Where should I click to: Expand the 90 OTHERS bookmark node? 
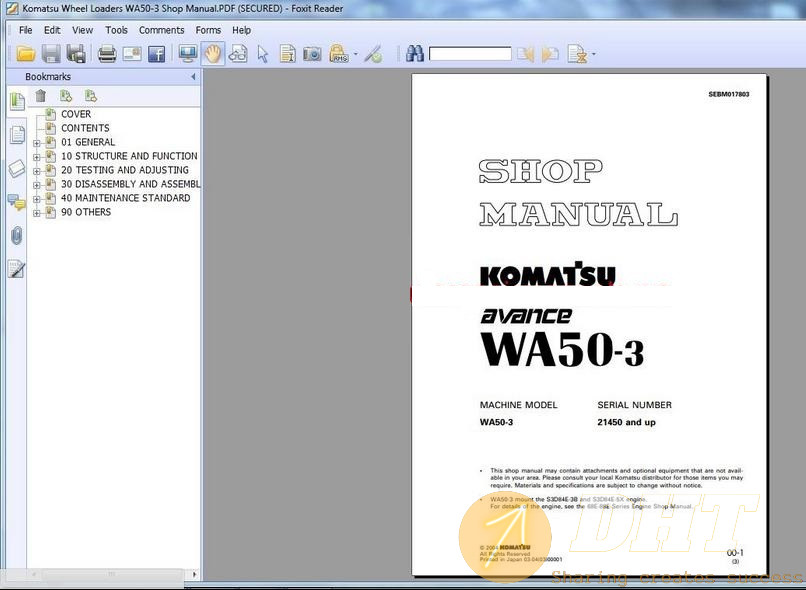[x=36, y=213]
